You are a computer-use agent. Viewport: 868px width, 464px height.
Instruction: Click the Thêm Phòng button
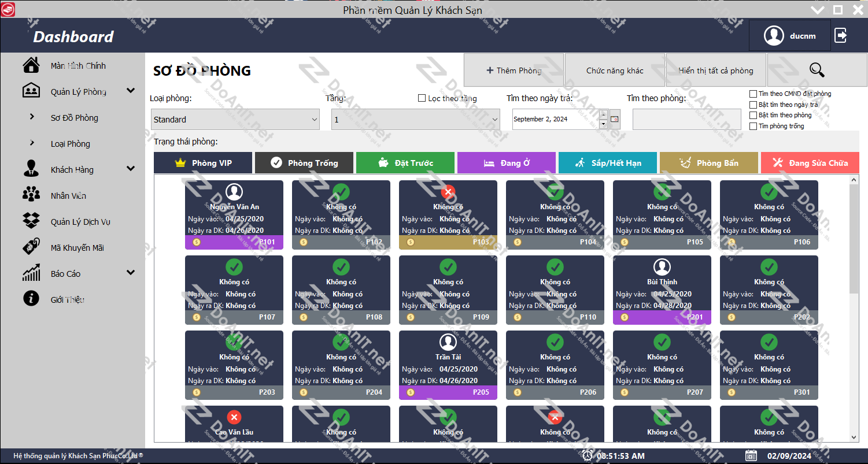tap(514, 70)
